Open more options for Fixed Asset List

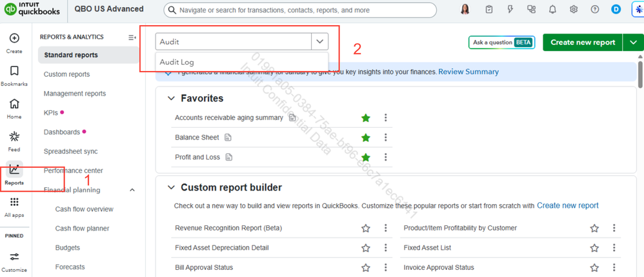(x=614, y=248)
